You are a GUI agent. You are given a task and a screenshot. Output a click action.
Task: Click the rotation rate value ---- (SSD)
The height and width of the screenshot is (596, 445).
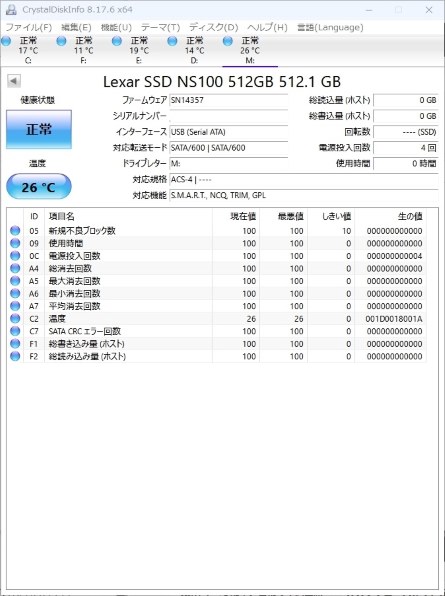[x=405, y=132]
